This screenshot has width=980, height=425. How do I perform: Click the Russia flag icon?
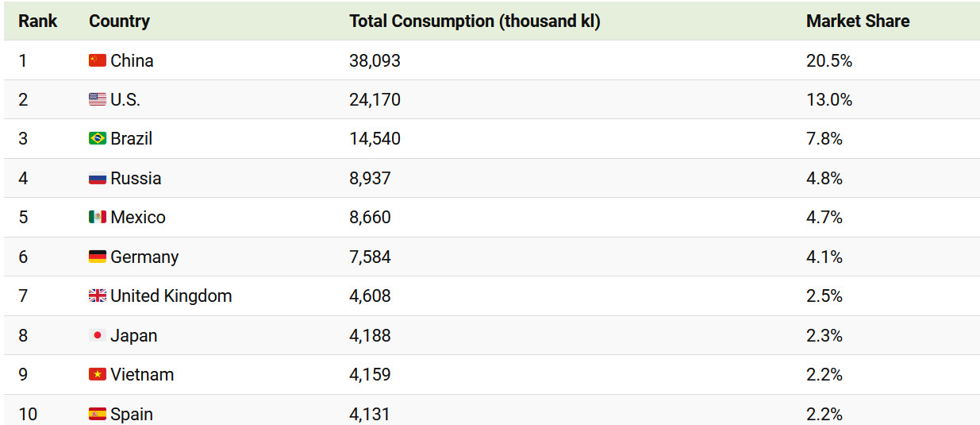(97, 178)
